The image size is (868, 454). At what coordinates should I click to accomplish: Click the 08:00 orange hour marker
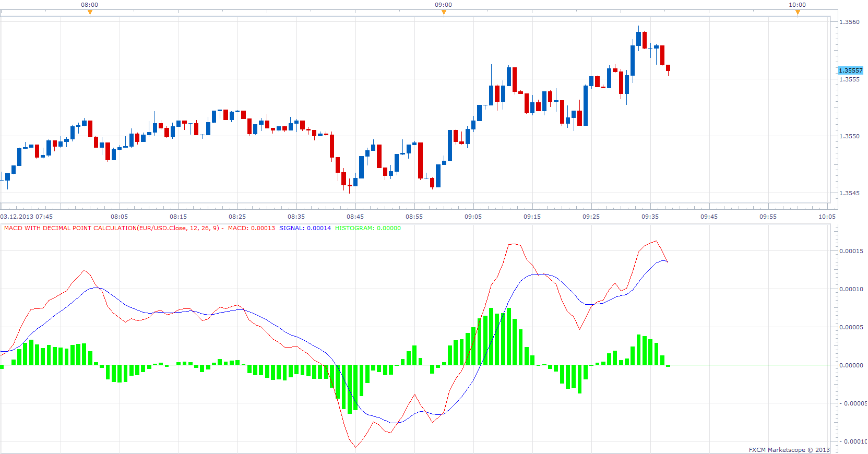[x=90, y=13]
